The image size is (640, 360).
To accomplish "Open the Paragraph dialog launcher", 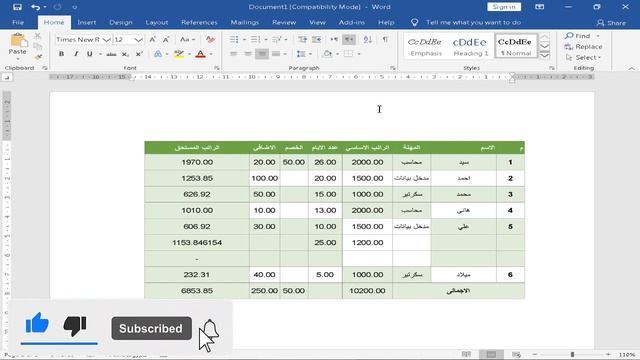I will 393,68.
